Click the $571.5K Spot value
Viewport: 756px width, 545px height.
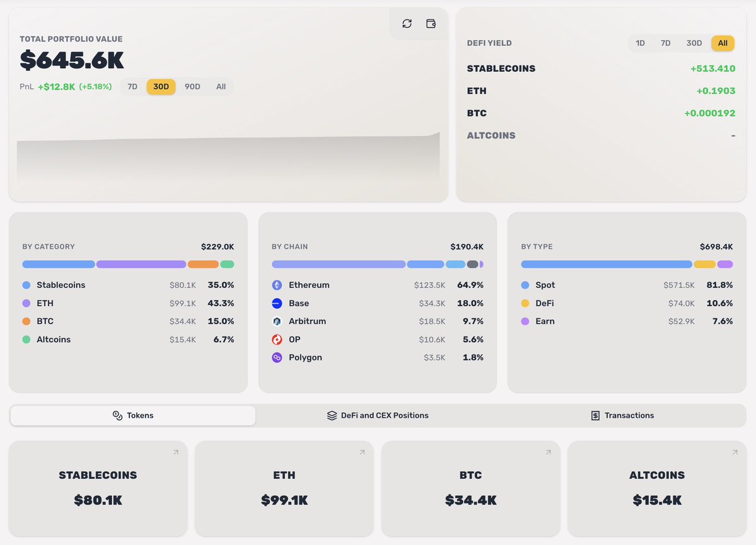point(679,285)
